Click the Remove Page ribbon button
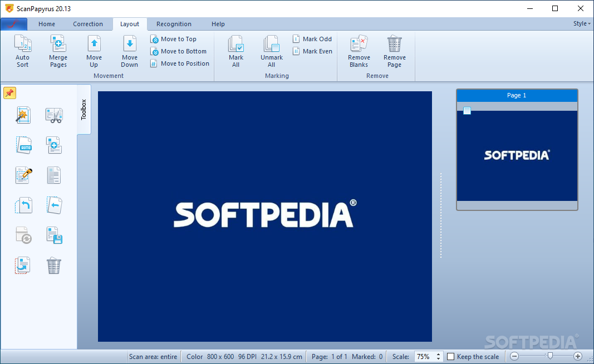 point(394,51)
